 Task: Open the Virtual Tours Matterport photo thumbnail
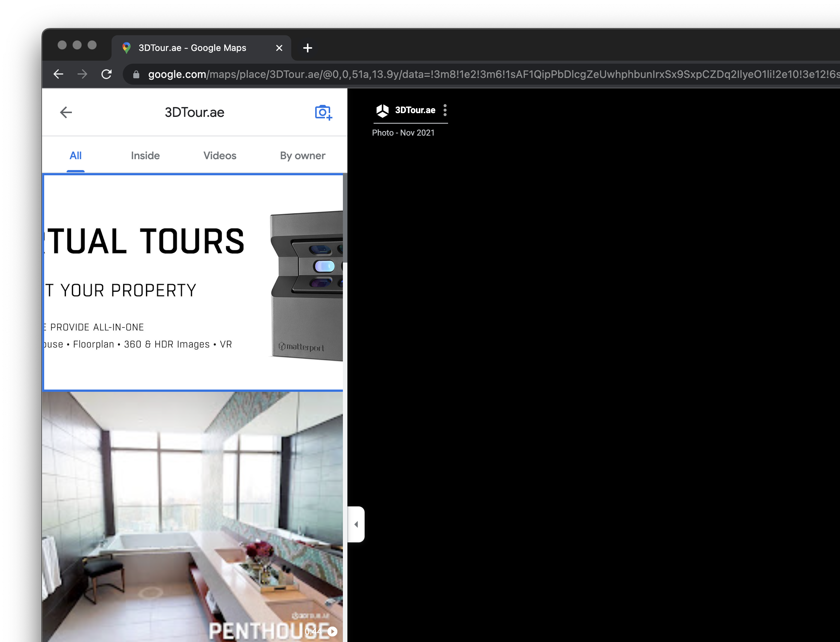[193, 282]
